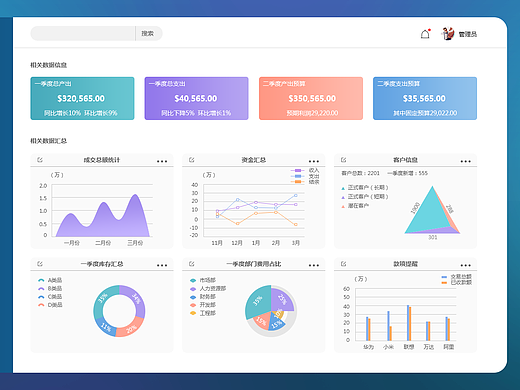The image size is (520, 390).
Task: Open more options on 款项提醒 panel
Action: pos(466,265)
